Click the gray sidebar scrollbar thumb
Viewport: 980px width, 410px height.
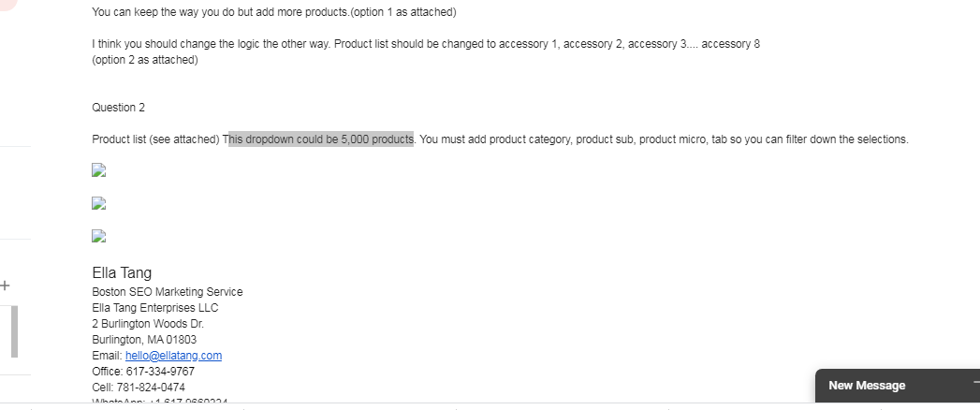point(14,331)
